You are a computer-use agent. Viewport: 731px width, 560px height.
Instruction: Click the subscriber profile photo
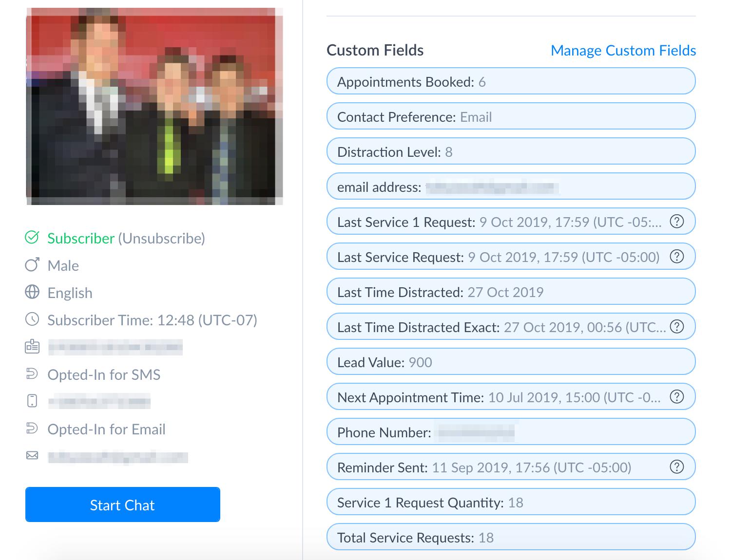pyautogui.click(x=154, y=106)
